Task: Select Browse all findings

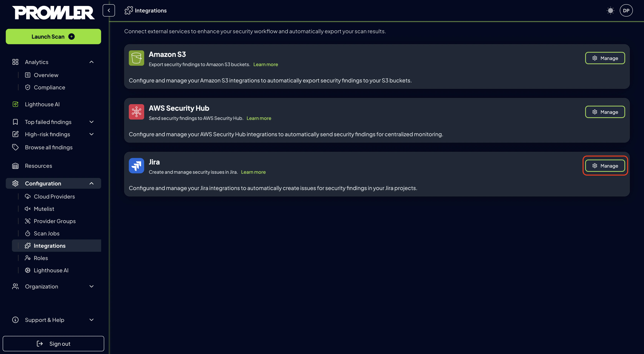Action: tap(48, 147)
